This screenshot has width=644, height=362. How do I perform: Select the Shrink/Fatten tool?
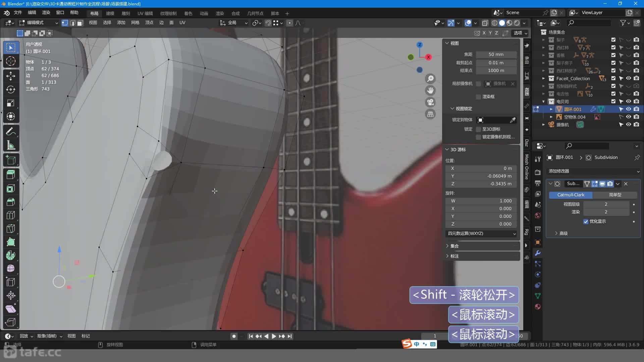(11, 295)
